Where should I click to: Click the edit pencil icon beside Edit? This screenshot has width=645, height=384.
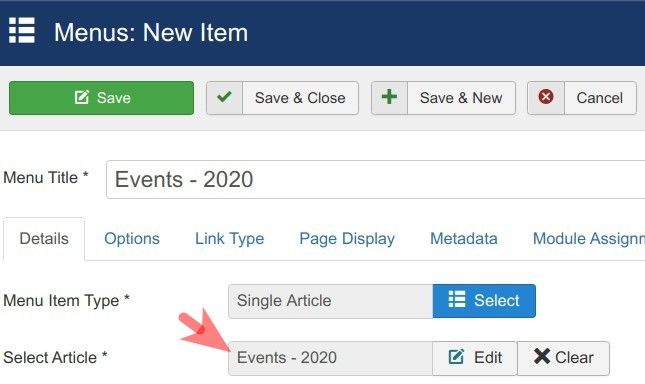coord(456,356)
